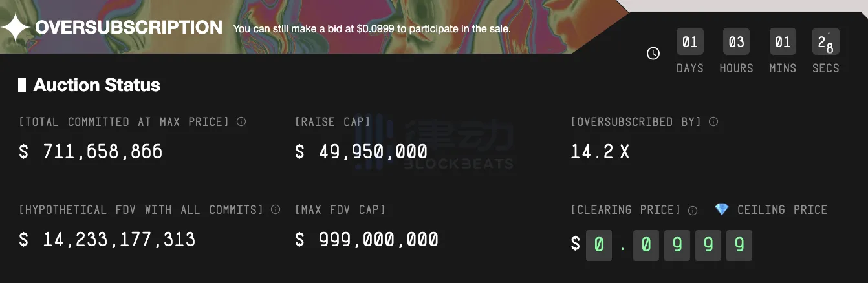Click the OVERSUBSCRIPTION heading
This screenshot has height=283, width=868.
pos(129,28)
